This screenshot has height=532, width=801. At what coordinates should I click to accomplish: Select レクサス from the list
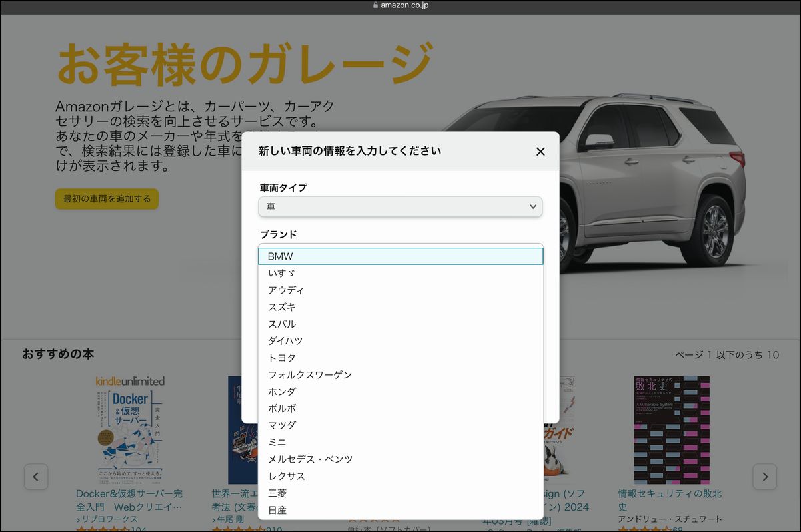pos(400,476)
